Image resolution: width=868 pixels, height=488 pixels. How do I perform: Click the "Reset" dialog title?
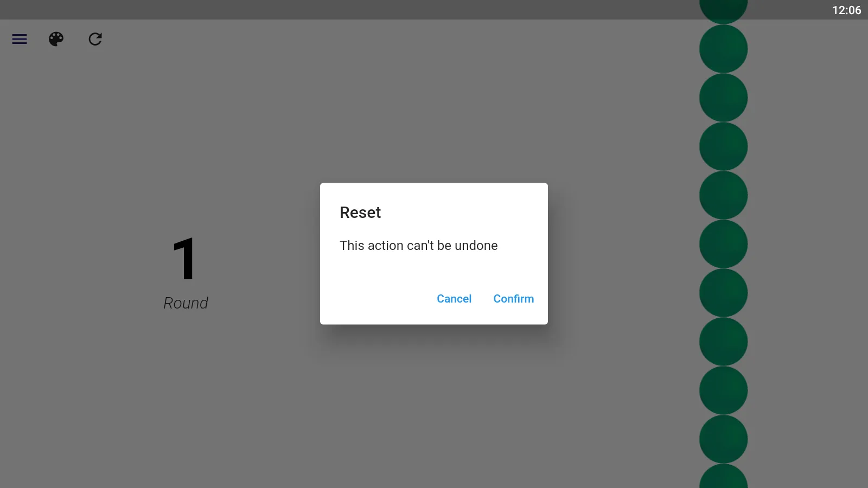360,213
